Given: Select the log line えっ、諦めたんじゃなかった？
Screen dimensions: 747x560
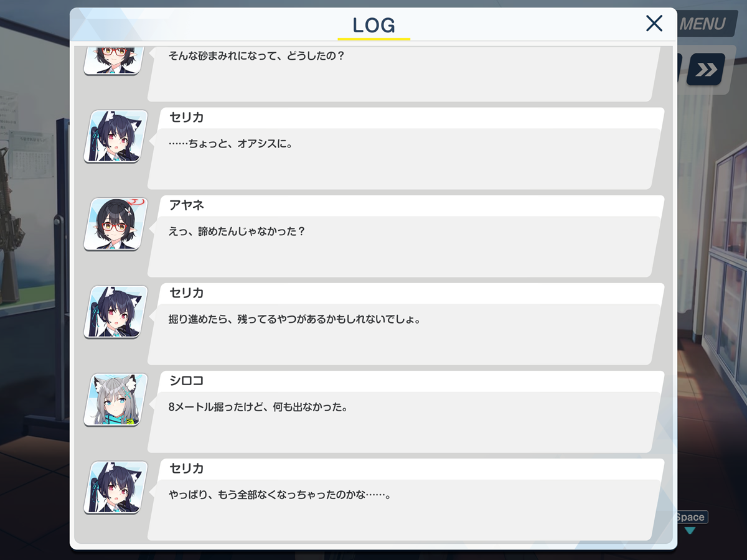Looking at the screenshot, I should 237,231.
